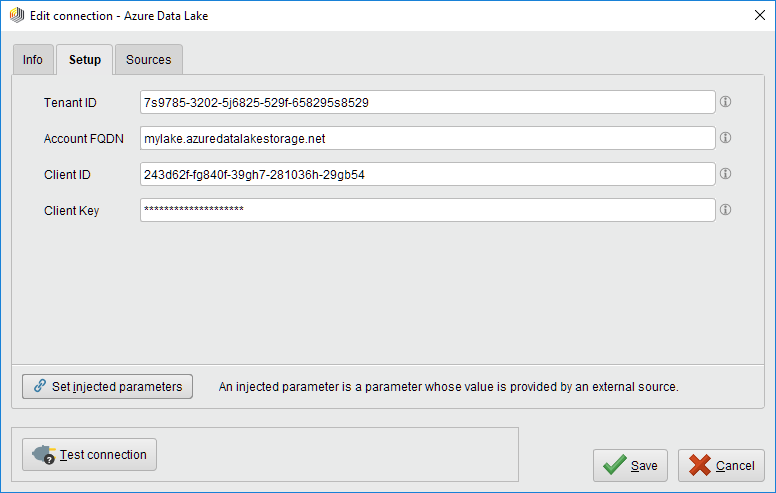Click the green checkmark Save icon

click(x=615, y=465)
